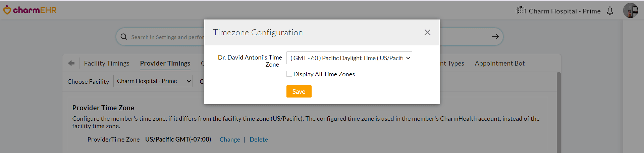The height and width of the screenshot is (153, 644).
Task: Select the Provider Timings tab
Action: coord(165,63)
